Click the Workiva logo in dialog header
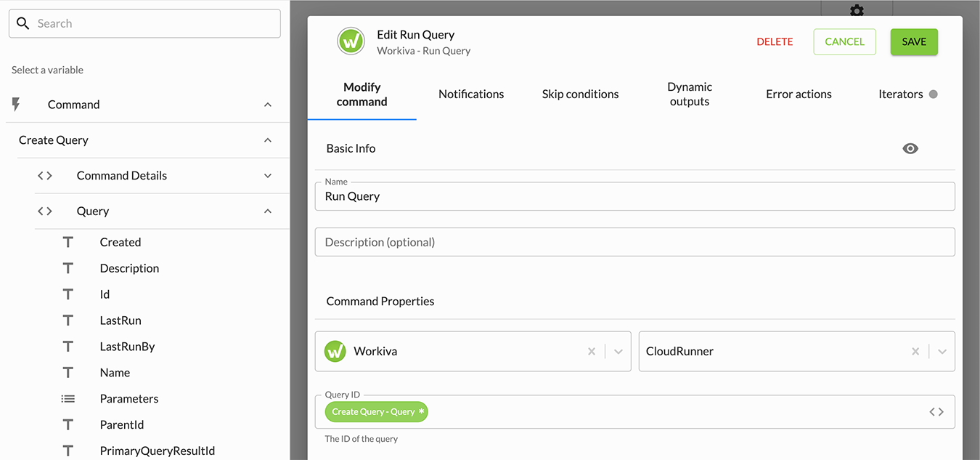This screenshot has width=980, height=460. point(351,41)
